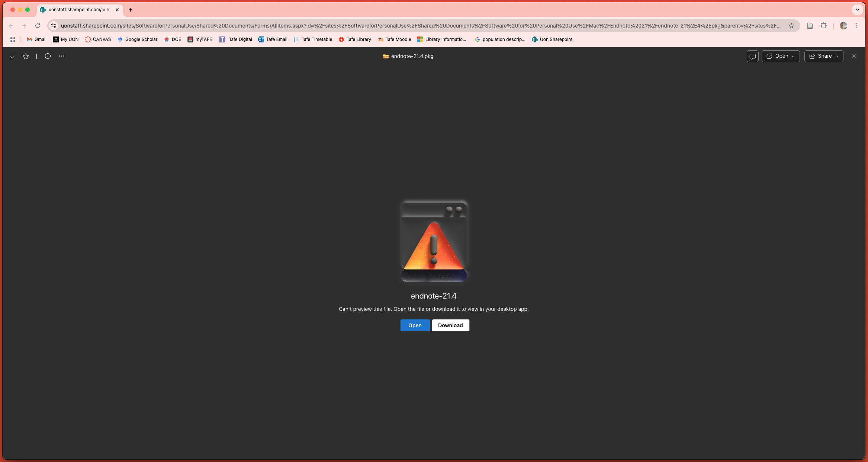Download the file using the toolbar download icon
The height and width of the screenshot is (462, 868).
pyautogui.click(x=12, y=56)
